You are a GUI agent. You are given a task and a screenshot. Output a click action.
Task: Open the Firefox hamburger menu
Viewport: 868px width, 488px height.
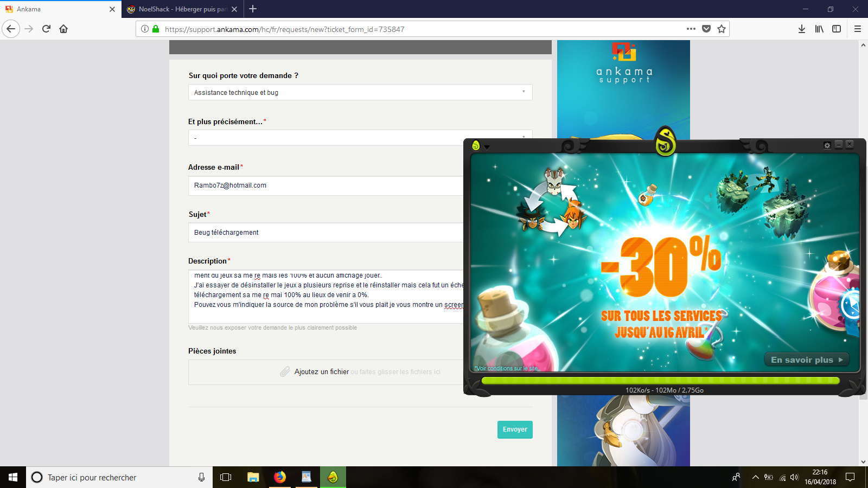pos(858,29)
